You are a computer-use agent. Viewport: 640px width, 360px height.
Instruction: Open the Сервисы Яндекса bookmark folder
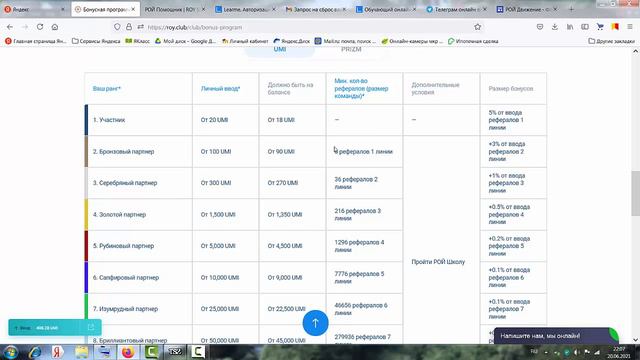[x=96, y=41]
